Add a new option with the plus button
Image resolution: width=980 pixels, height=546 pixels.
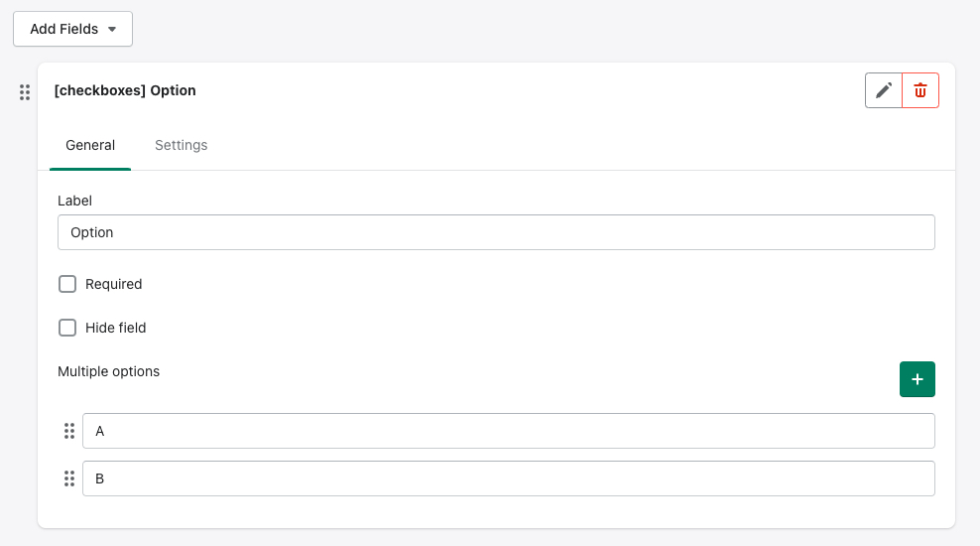(917, 379)
